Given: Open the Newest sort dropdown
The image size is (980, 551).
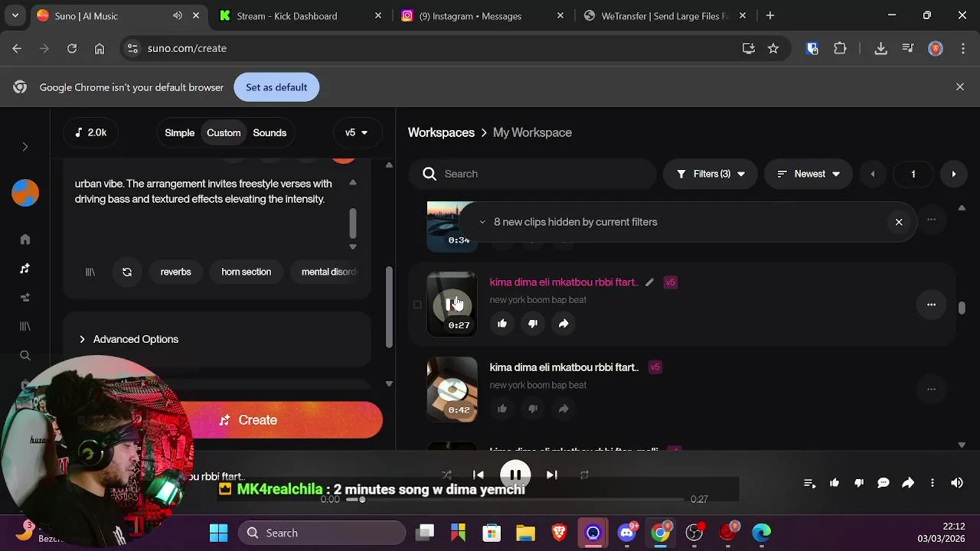Looking at the screenshot, I should pos(808,174).
